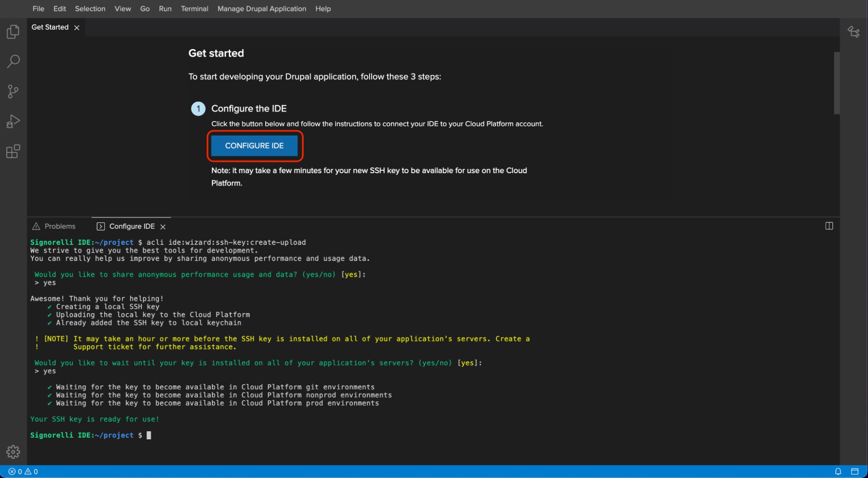Click the terminal prompt input line
This screenshot has width=868, height=478.
pyautogui.click(x=91, y=435)
